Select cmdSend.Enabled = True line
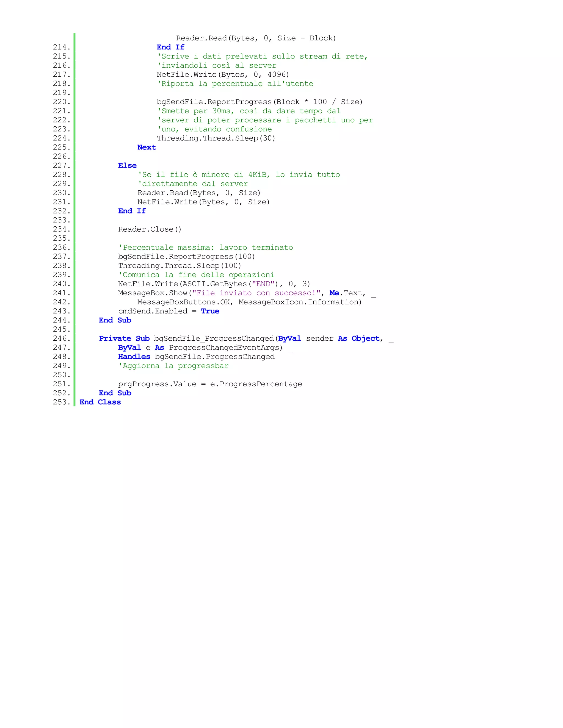 (x=169, y=311)
